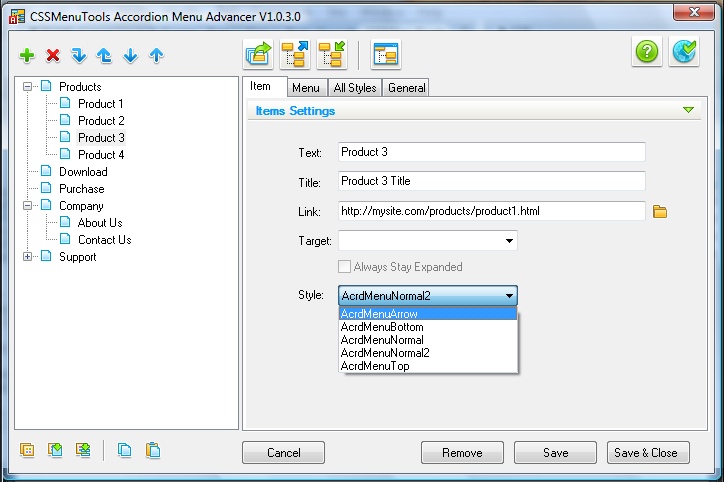Choose AcrdMenuBottom from the style list

click(428, 327)
